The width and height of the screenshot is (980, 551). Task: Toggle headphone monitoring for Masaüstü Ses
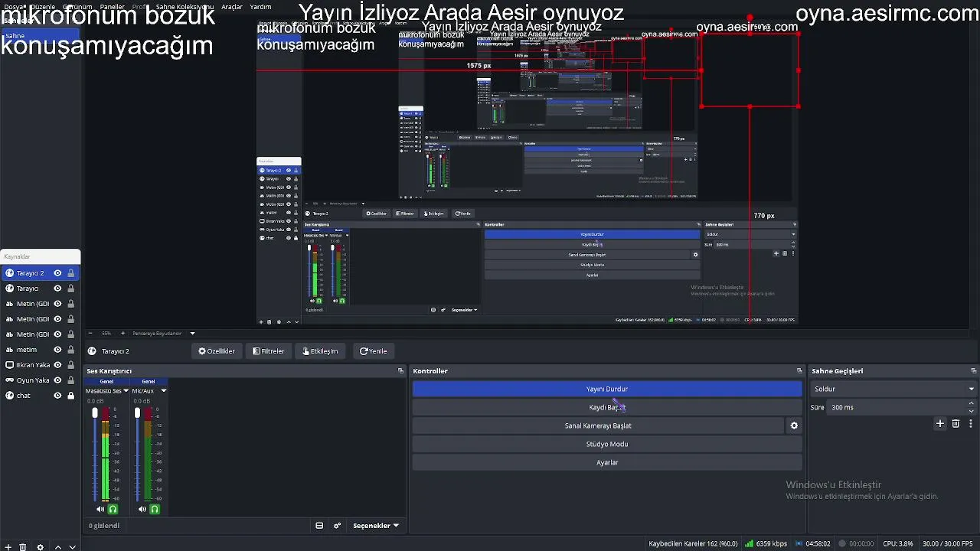[113, 509]
